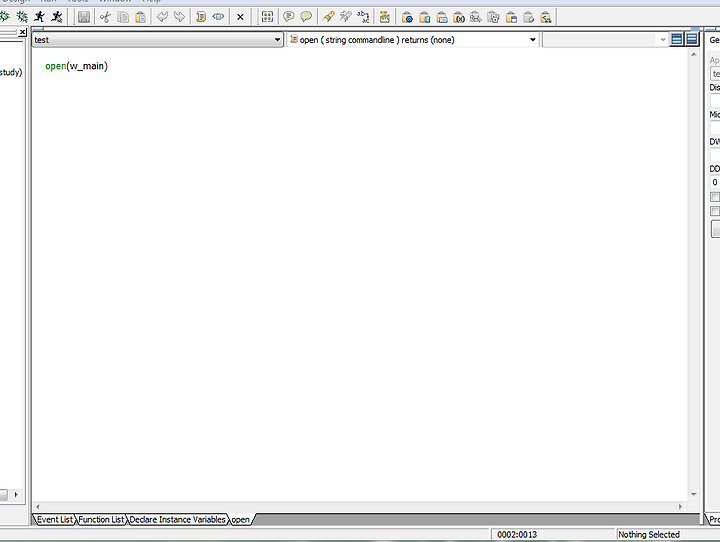
Task: Click the grey Find Next icon
Action: 345,17
